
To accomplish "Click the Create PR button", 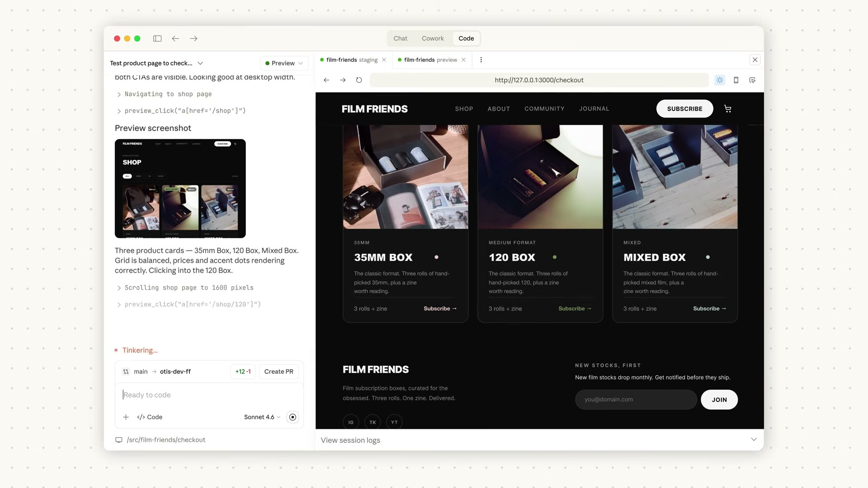I will pyautogui.click(x=279, y=371).
